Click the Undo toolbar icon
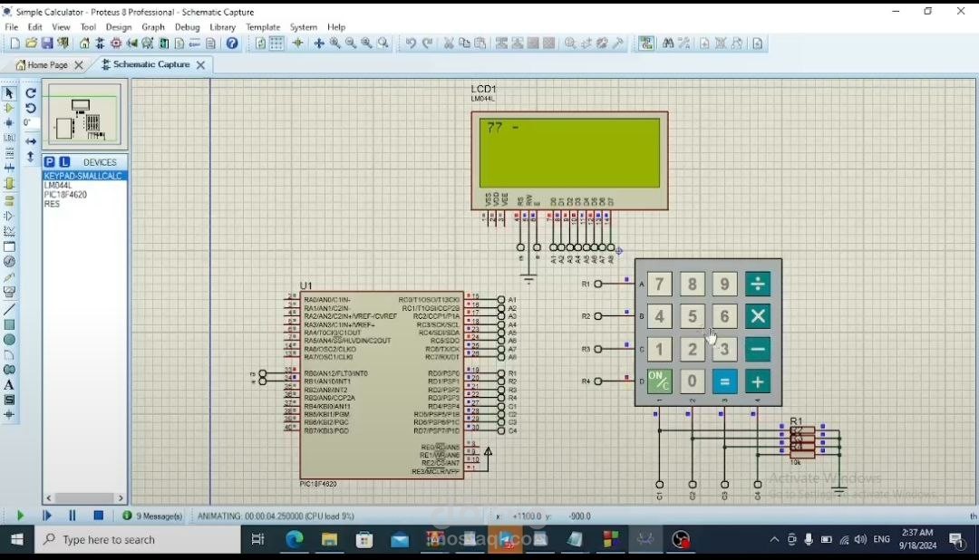 point(411,43)
